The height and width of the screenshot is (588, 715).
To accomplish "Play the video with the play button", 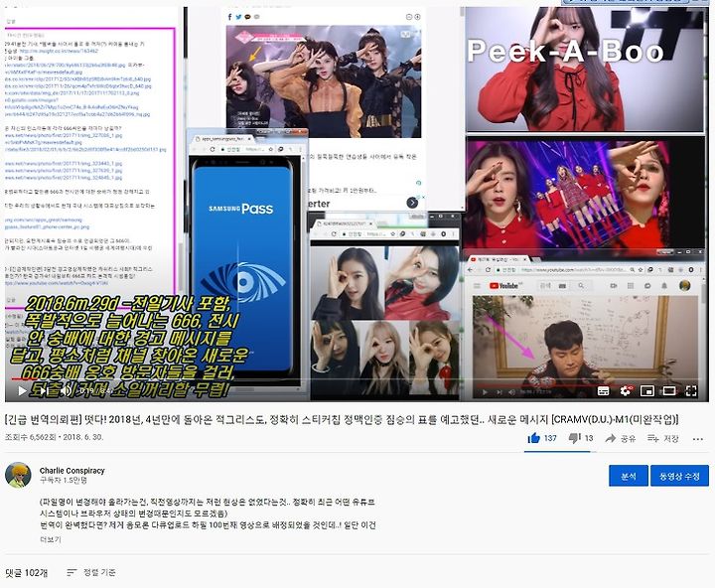I will [22, 390].
